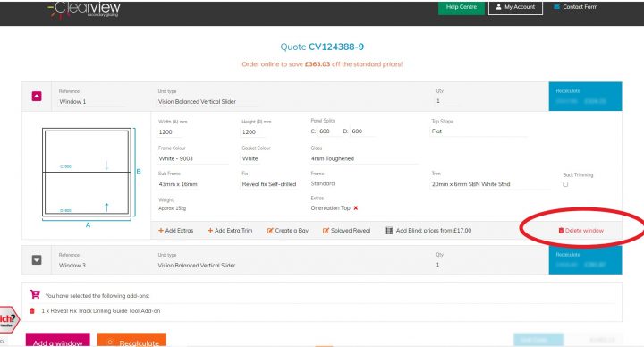Click the blue Recalculate panel for Window 1
Image resolution: width=644 pixels, height=347 pixels.
[x=585, y=97]
